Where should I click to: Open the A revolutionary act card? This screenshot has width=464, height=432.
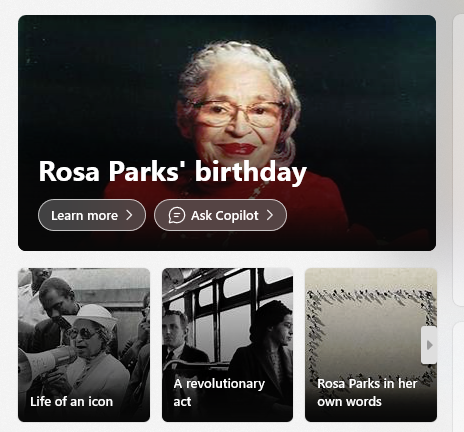(227, 345)
